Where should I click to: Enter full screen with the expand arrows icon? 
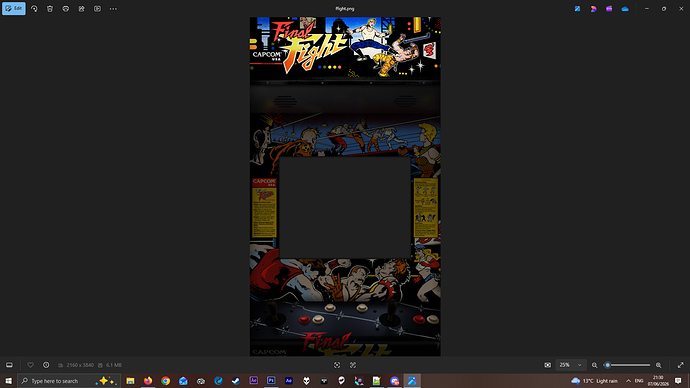pos(681,365)
